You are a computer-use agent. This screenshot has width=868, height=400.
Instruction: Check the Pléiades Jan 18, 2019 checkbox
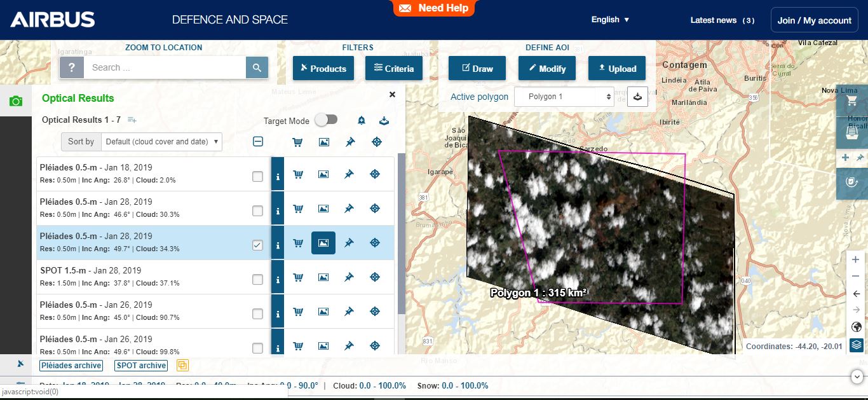click(257, 176)
